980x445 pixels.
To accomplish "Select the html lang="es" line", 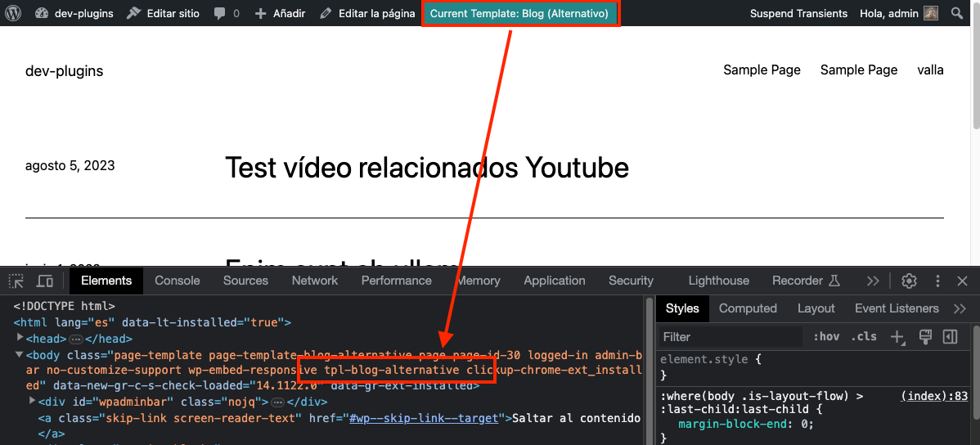I will (152, 322).
